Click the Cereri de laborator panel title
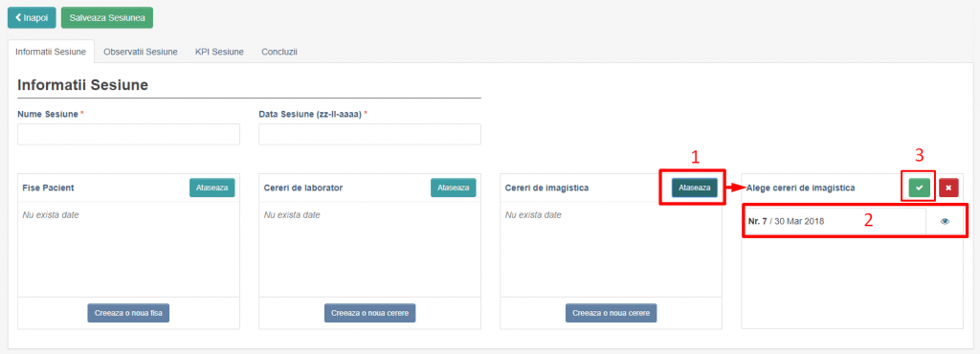The height and width of the screenshot is (354, 980). [x=303, y=188]
